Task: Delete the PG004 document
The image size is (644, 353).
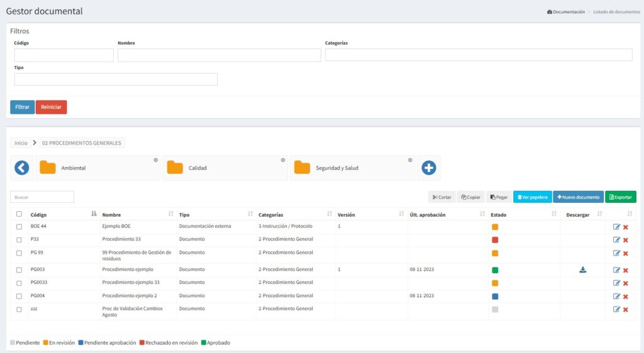Action: click(x=626, y=296)
